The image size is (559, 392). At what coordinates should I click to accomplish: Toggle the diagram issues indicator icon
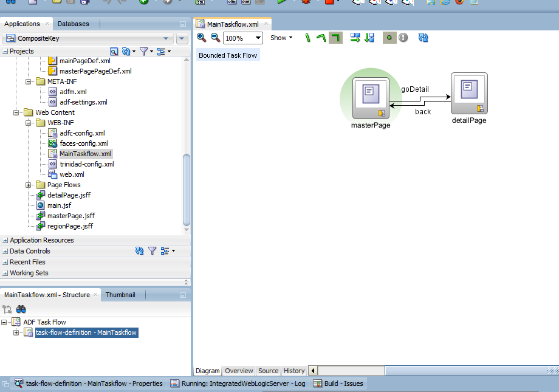tap(403, 38)
